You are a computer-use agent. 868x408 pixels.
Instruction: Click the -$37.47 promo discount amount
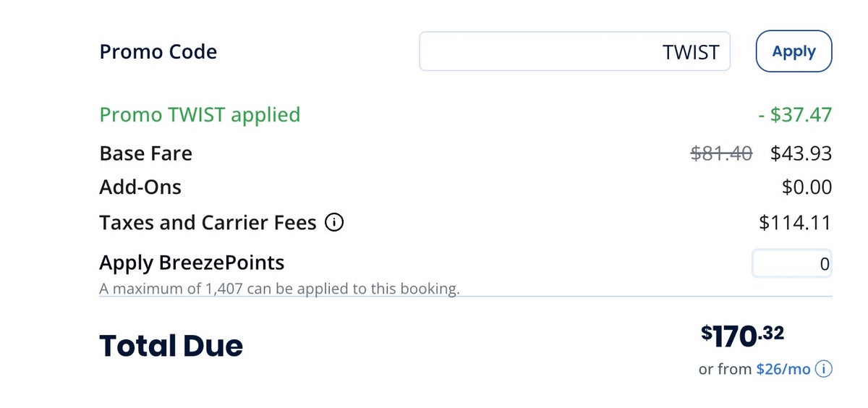click(795, 115)
